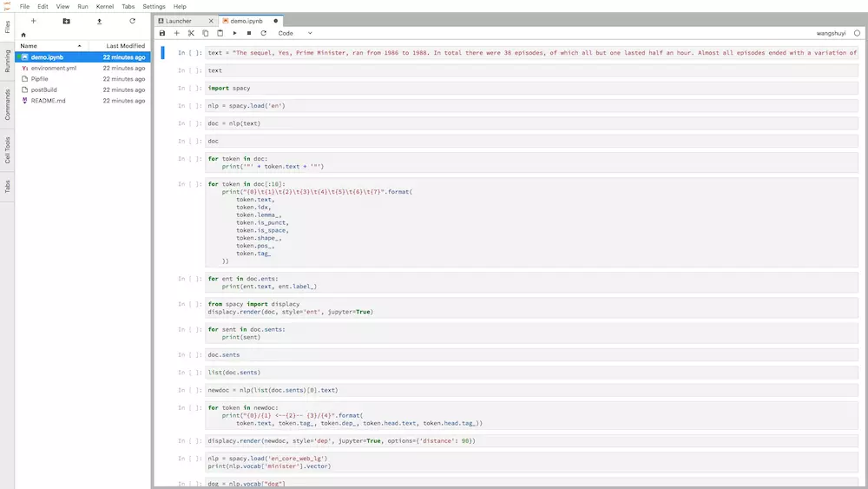The height and width of the screenshot is (489, 868).
Task: Save the notebook with the disk icon
Action: pos(162,33)
